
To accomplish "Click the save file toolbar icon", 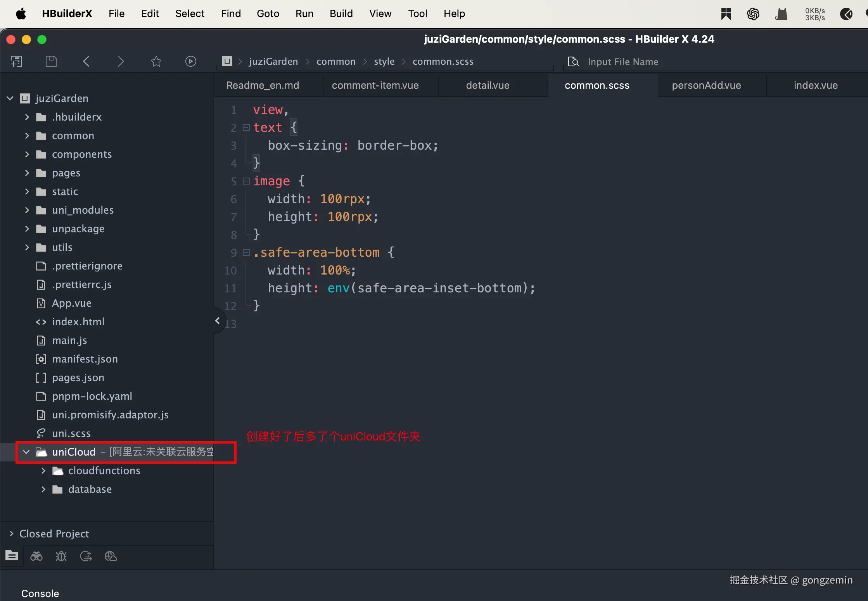I will (x=51, y=61).
